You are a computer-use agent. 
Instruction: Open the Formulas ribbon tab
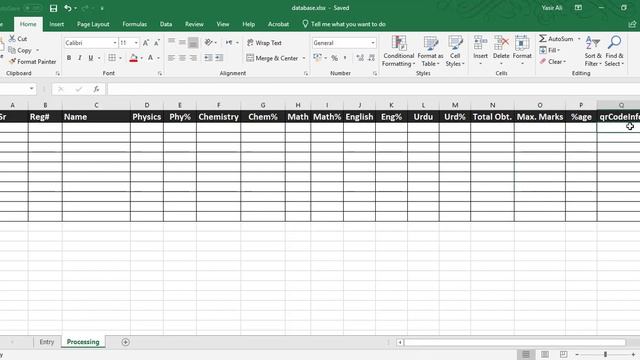click(x=135, y=24)
